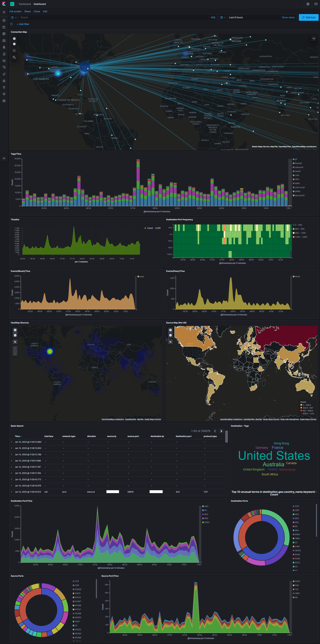
Task: Click Edit in the dashboard menu
Action: pos(45,12)
